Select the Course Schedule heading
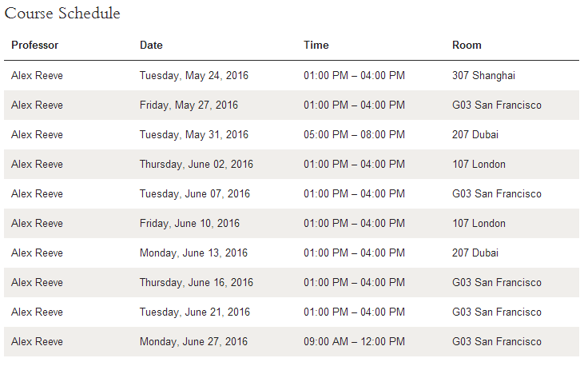 62,13
